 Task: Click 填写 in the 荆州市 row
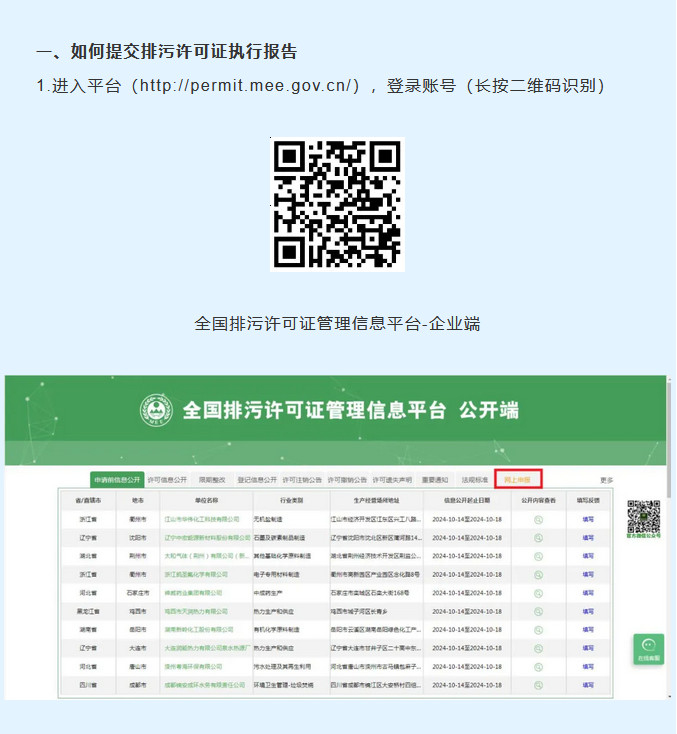588,556
